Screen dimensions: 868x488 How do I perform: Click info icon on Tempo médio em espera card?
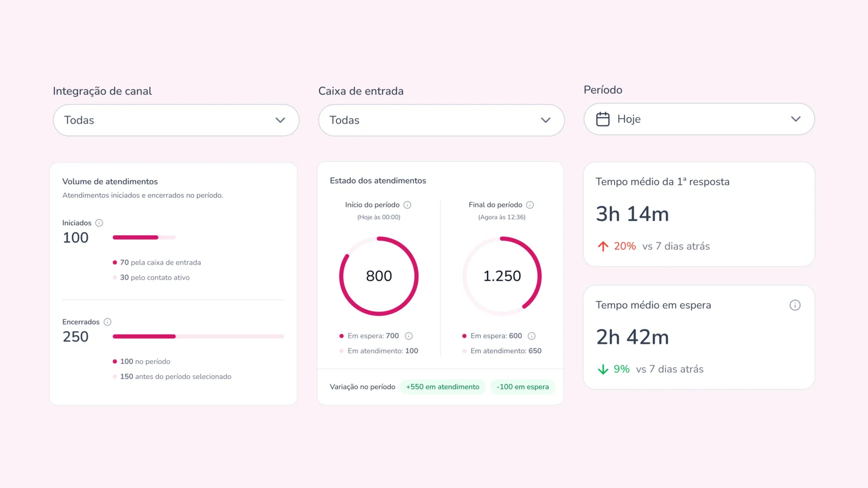pos(795,305)
